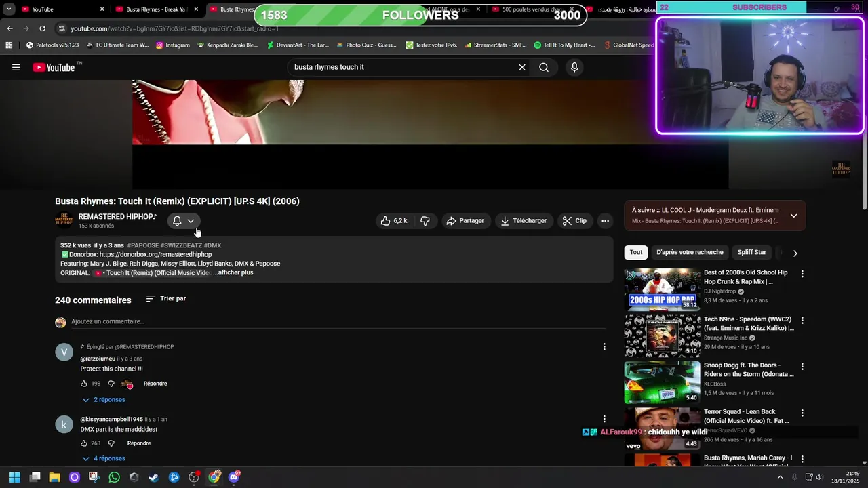Open Snoop Dogg Riders on the Storm thumbnail
This screenshot has height=488, width=868.
(662, 382)
